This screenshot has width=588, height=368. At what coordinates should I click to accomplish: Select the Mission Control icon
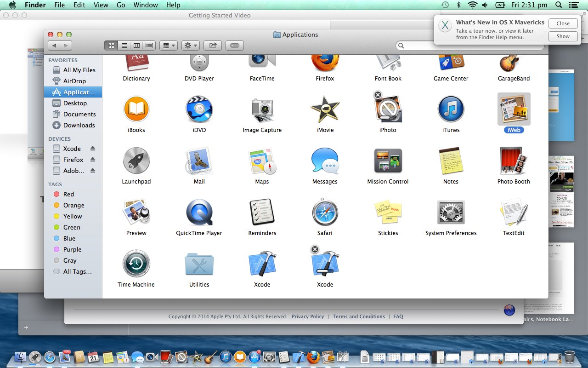[x=388, y=161]
